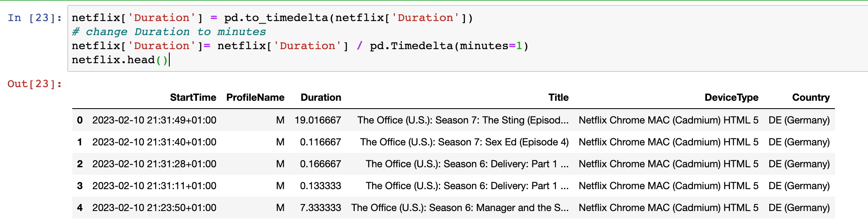868x223 pixels.
Task: Select the Duration column header
Action: pos(321,97)
